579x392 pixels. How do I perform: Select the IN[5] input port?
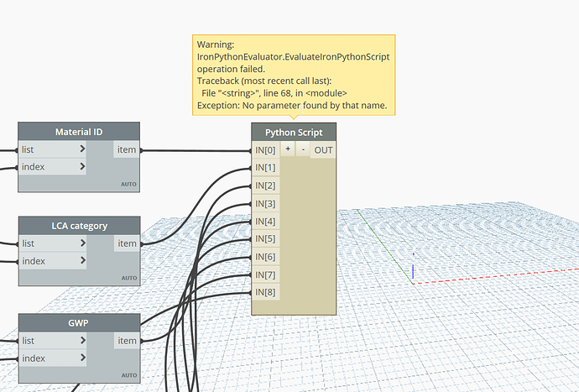(x=265, y=238)
